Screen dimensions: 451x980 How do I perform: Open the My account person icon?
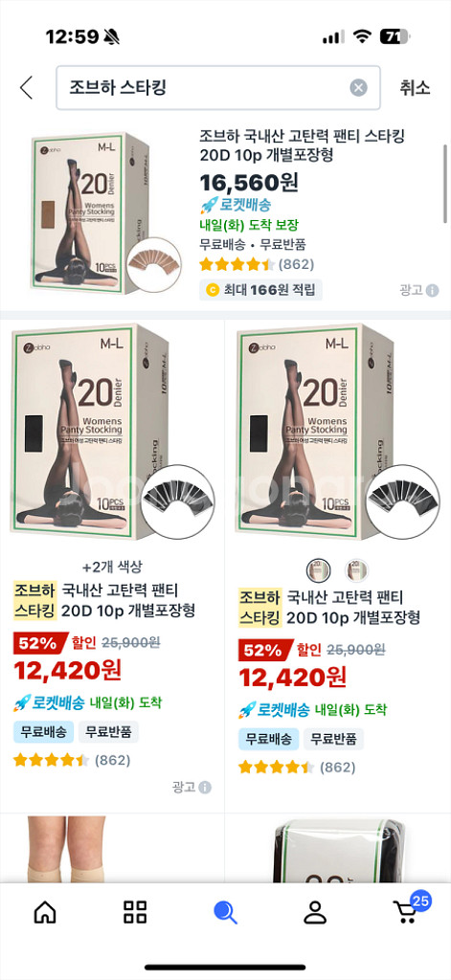[315, 912]
